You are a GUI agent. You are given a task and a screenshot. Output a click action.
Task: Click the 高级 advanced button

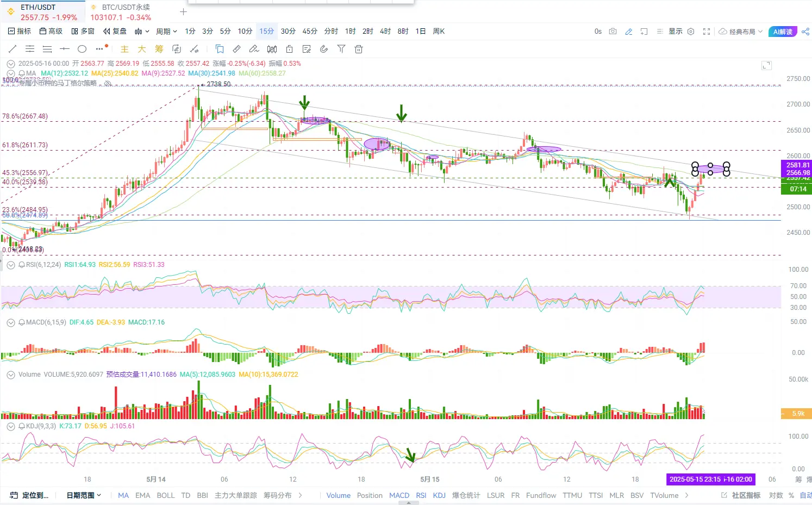pos(51,32)
